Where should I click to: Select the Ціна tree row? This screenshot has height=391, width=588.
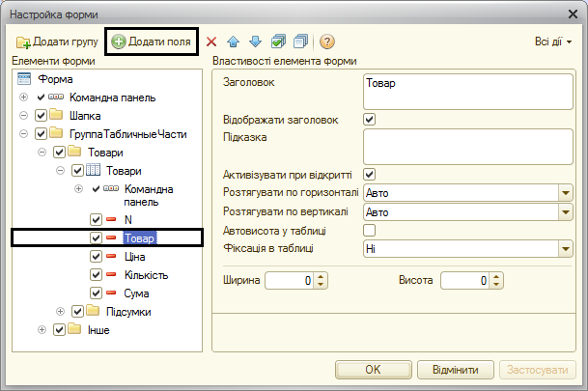[107, 257]
